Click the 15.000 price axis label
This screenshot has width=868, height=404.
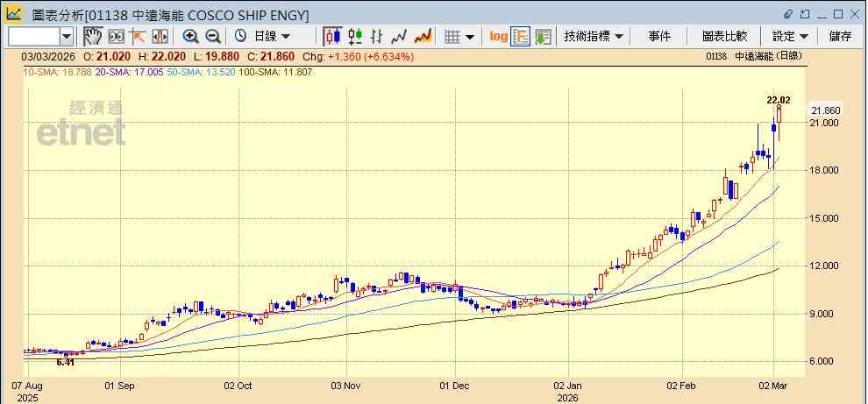(x=825, y=218)
